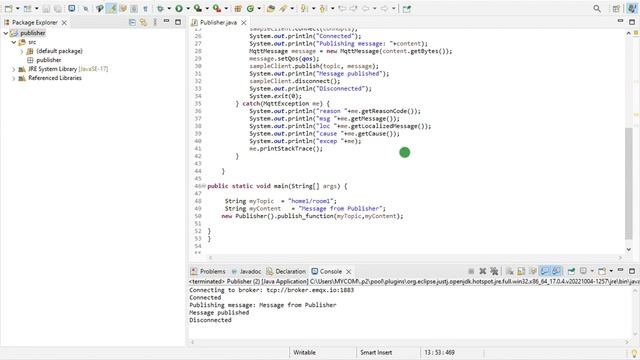Click 'Message published' in console output
The width and height of the screenshot is (640, 360).
(219, 313)
